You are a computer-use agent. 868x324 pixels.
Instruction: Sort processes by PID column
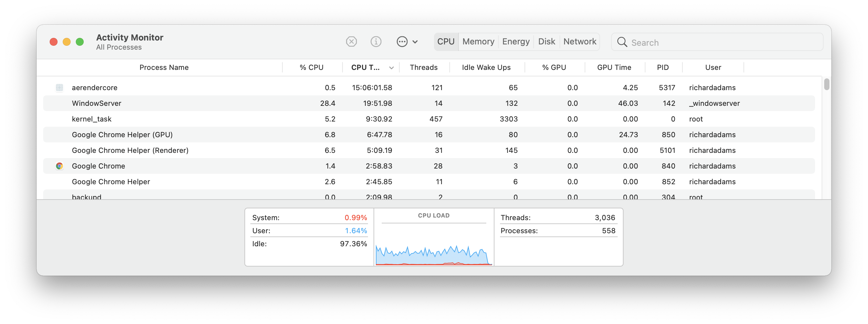662,67
